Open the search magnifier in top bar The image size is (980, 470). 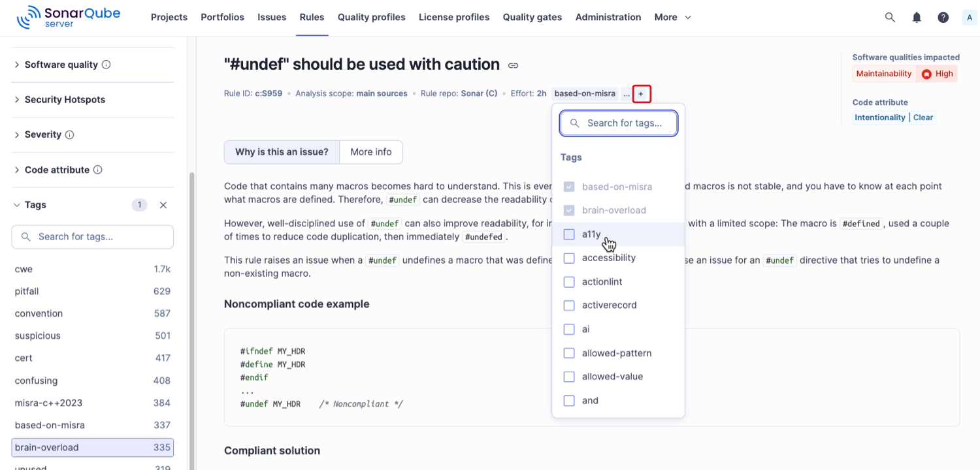tap(890, 18)
